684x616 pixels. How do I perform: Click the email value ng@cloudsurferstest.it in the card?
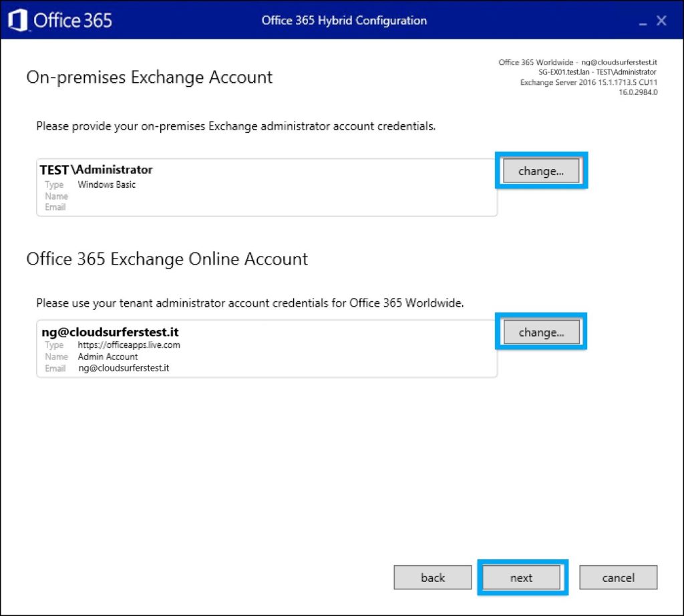coord(124,367)
